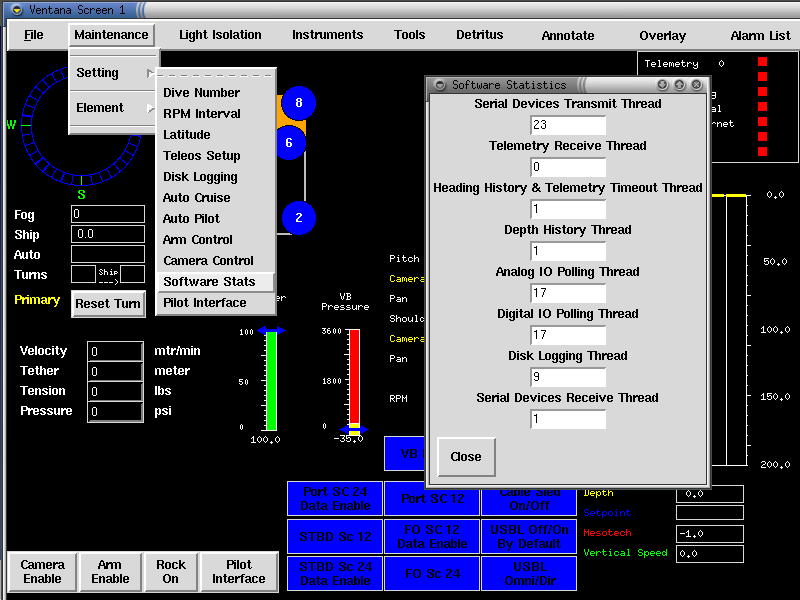Click the Vertical Speed value field
This screenshot has width=800, height=600.
[x=710, y=554]
